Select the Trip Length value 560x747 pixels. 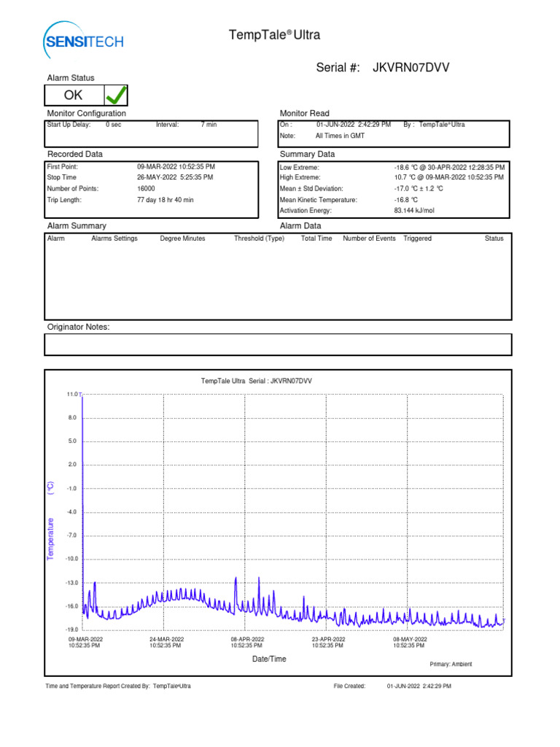(164, 199)
